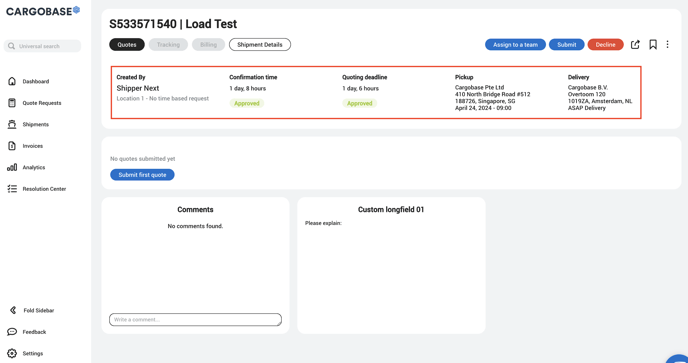Viewport: 688px width, 363px height.
Task: Open the Feedback speech bubble
Action: pos(12,332)
